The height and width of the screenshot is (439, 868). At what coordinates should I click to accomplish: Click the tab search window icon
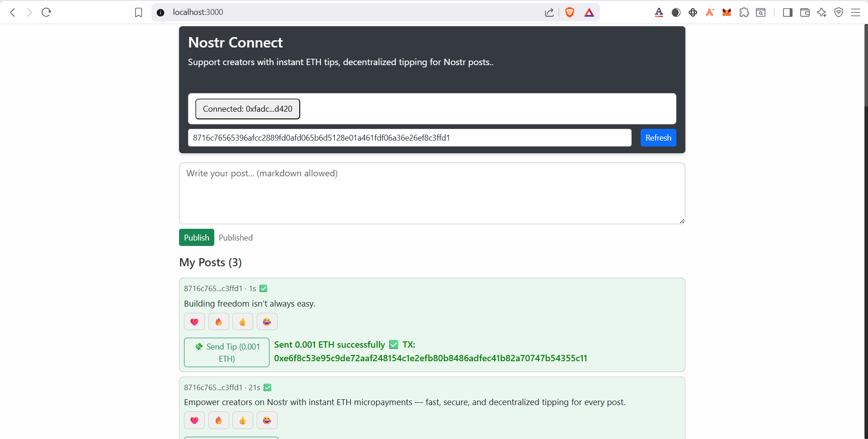point(761,12)
